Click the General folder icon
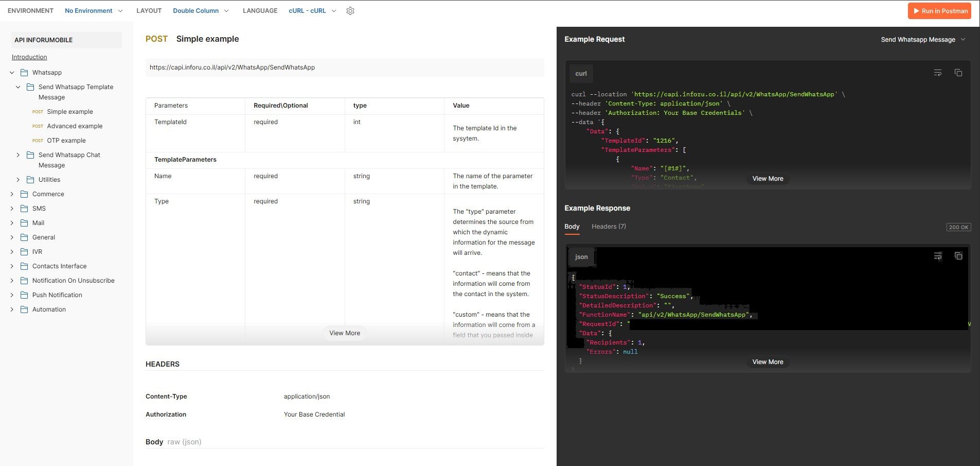 tap(24, 237)
